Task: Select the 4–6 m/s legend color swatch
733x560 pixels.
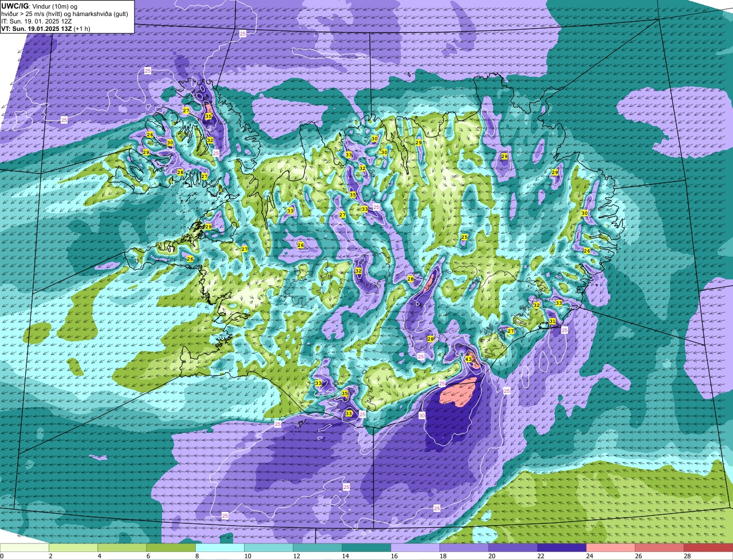Action: click(123, 547)
